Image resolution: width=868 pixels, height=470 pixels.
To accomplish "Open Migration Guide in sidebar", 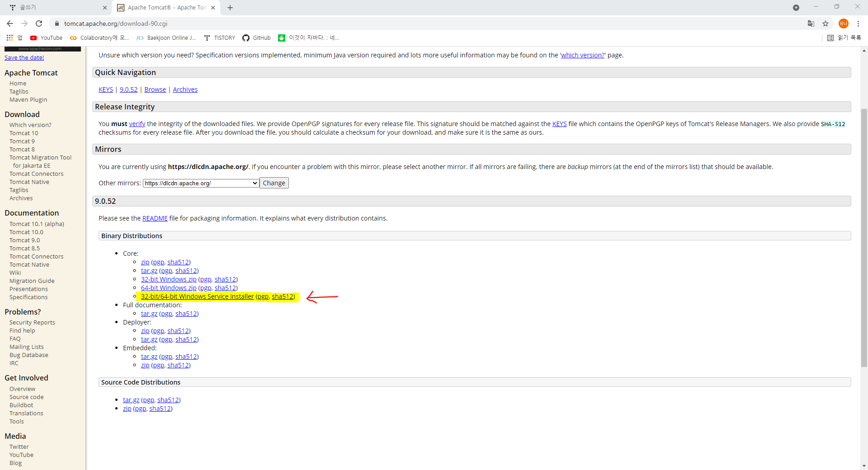I will click(32, 281).
